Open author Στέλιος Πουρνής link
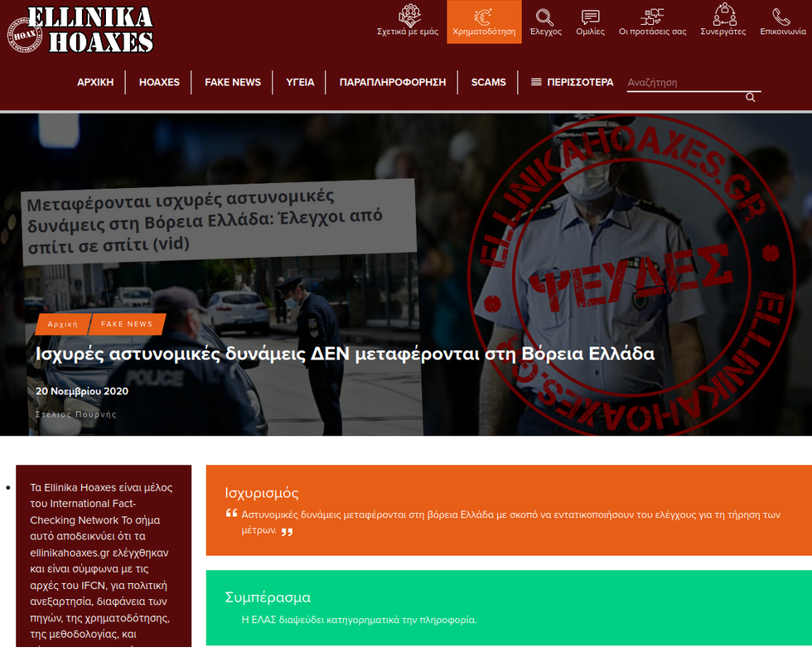Screen dimensions: 812x657 coord(75,414)
